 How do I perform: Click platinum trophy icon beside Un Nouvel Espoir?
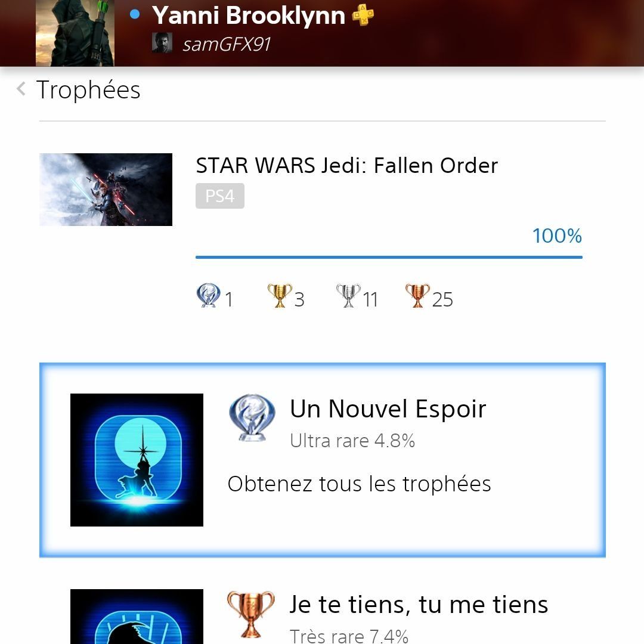click(x=252, y=418)
